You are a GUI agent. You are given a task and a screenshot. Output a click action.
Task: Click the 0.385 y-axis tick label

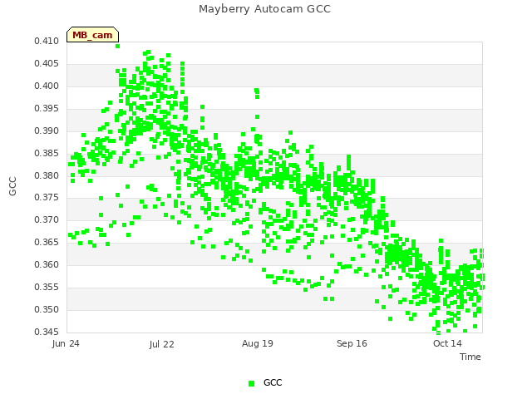coord(47,153)
